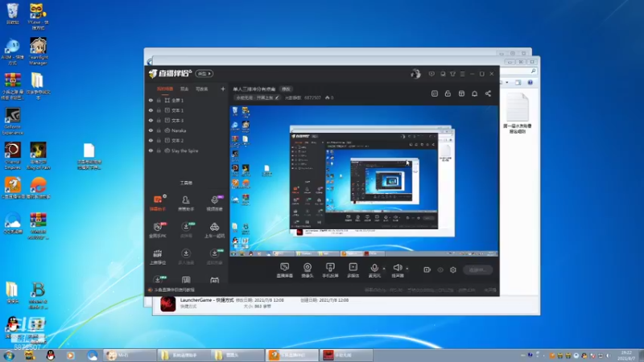644x362 pixels.
Task: Click the live preview canvas
Action: (364, 181)
